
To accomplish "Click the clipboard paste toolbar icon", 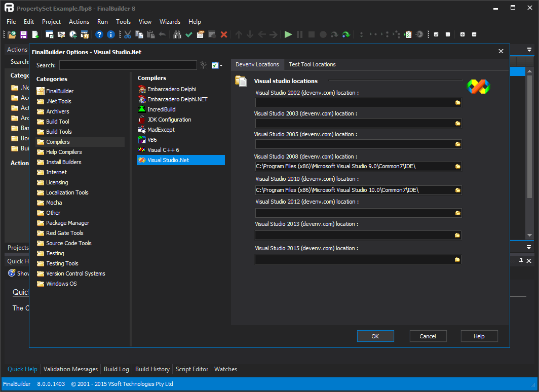I will pyautogui.click(x=150, y=34).
